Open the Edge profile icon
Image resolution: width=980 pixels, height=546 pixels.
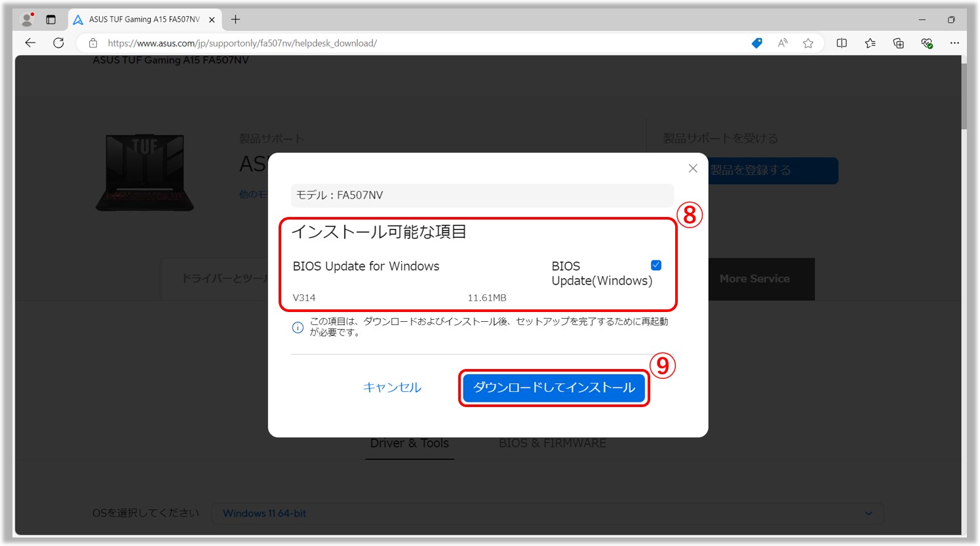tap(28, 20)
